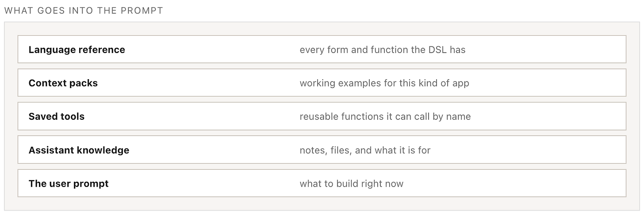Click "reusable functions it can call by name" text
Image resolution: width=644 pixels, height=218 pixels.
(x=385, y=116)
